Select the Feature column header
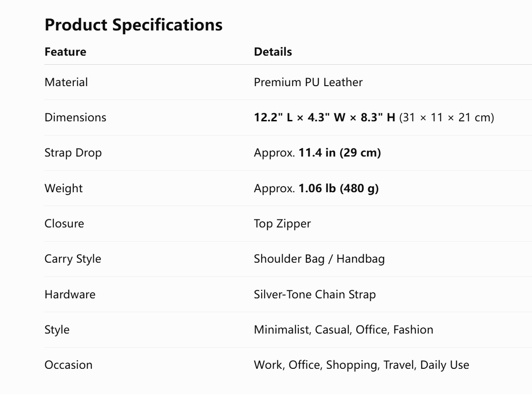Viewport: 532px width, 394px height. [x=66, y=51]
